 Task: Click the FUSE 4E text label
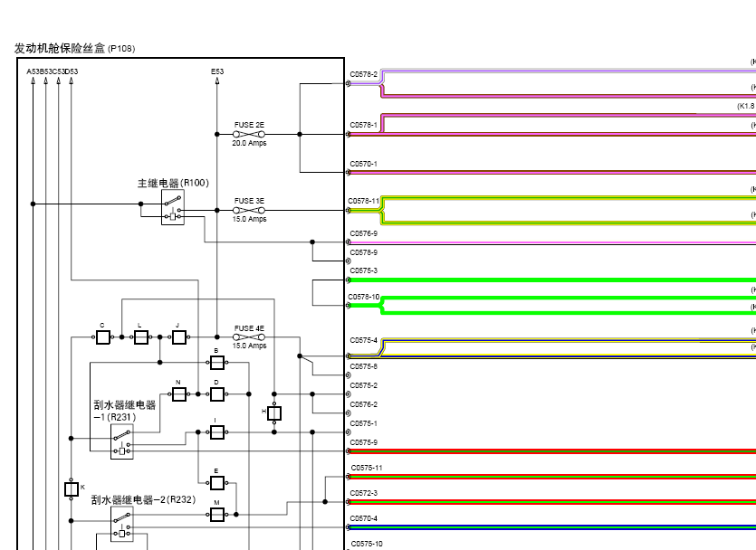[x=249, y=328]
